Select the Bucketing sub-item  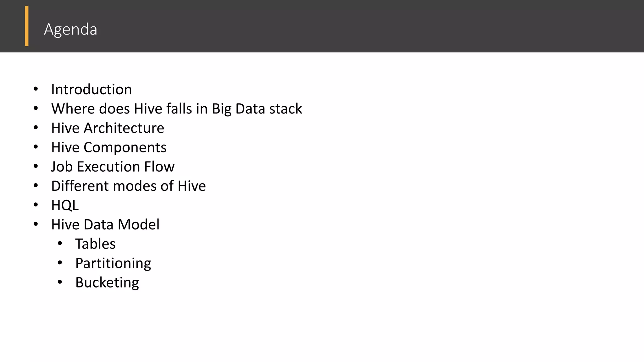click(x=107, y=282)
